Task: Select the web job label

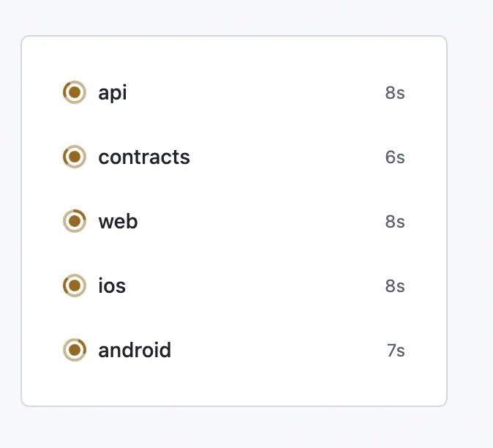Action: (118, 222)
